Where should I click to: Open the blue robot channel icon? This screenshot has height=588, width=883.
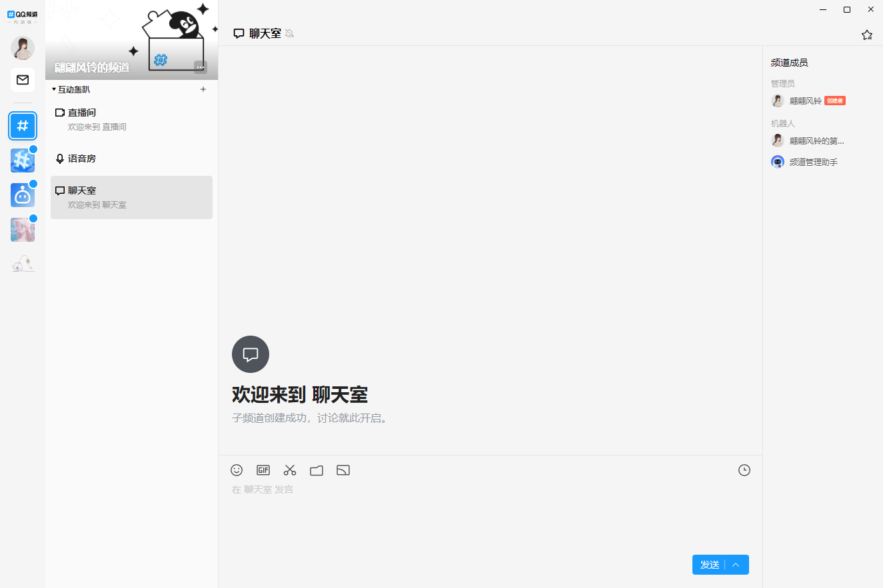tap(23, 195)
